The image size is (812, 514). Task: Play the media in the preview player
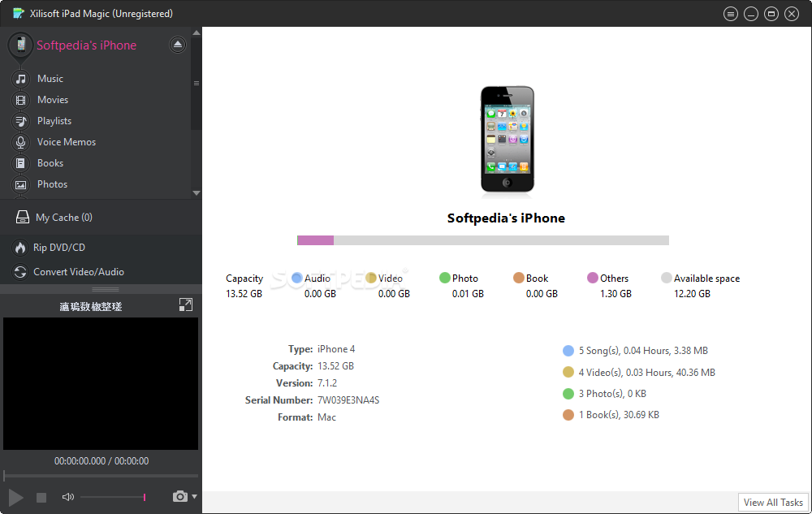pos(16,498)
